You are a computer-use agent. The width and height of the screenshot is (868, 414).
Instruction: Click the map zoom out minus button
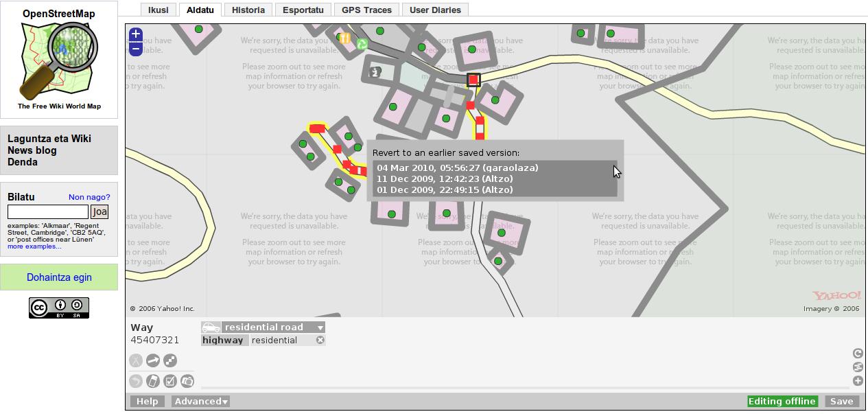coord(136,48)
